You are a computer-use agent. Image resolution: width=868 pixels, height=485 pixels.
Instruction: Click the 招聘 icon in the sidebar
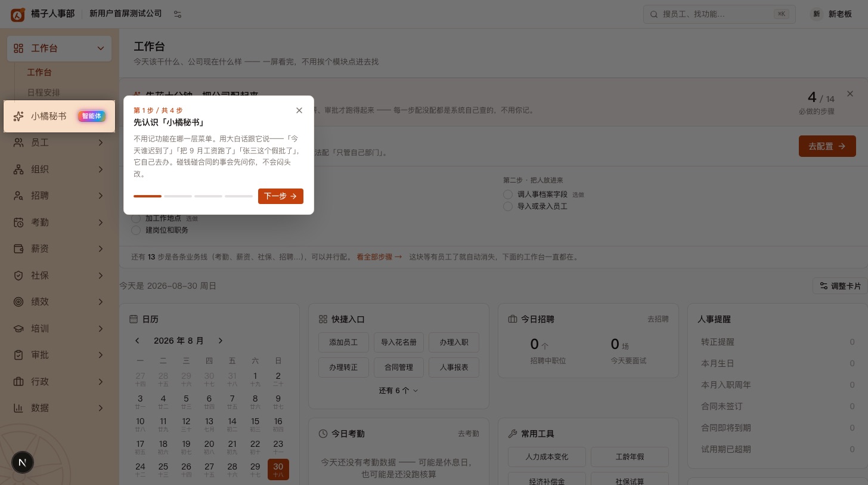(x=18, y=196)
